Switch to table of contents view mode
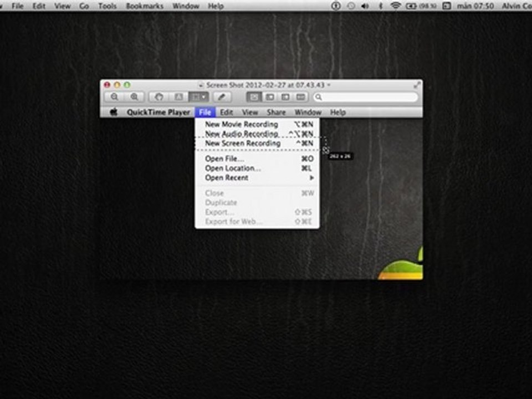Viewport: 532px width, 399px height. click(x=285, y=97)
